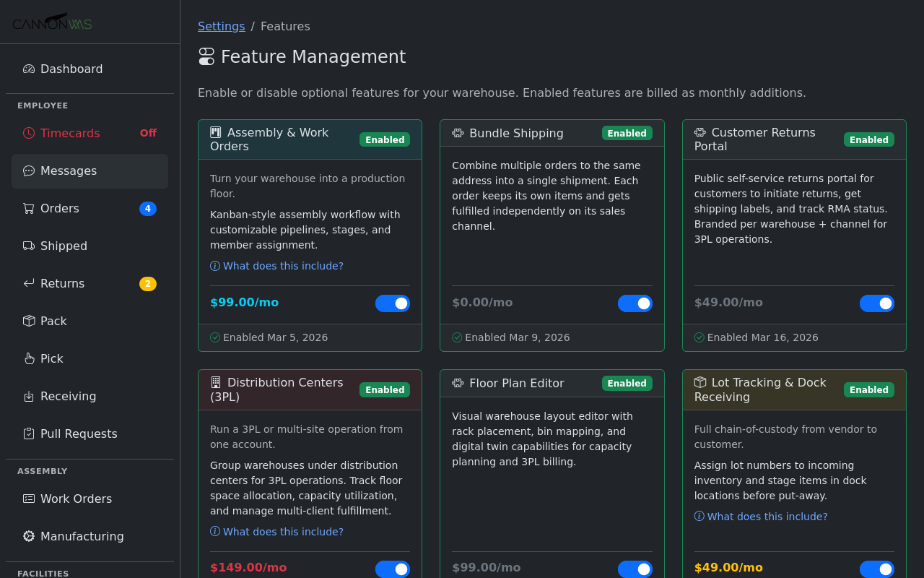The width and height of the screenshot is (924, 578).
Task: Open the Shipped truck icon
Action: pyautogui.click(x=28, y=246)
